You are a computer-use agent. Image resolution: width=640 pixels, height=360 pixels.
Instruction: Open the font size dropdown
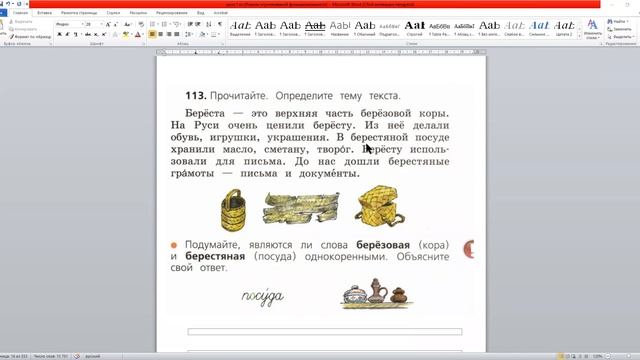pos(101,24)
